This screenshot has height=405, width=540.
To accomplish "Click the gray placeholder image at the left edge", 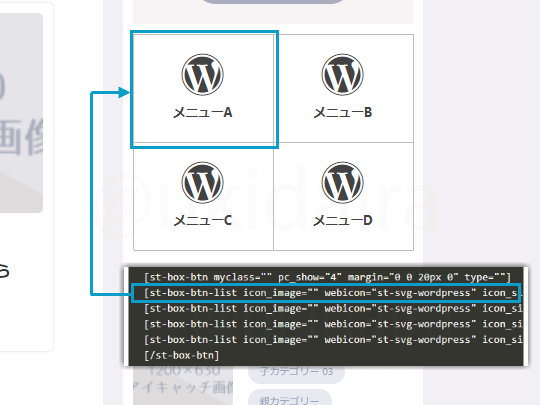I will (21, 113).
